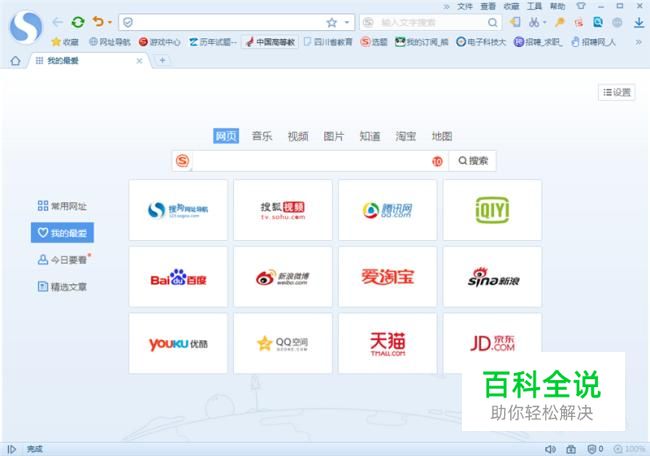Switch to the 地图 search category
650x456 pixels.
[442, 136]
